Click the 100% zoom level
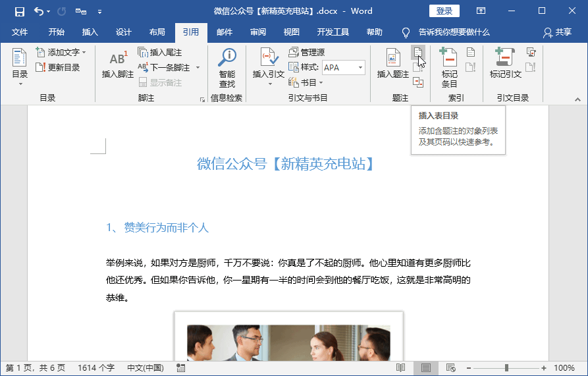 [564, 368]
